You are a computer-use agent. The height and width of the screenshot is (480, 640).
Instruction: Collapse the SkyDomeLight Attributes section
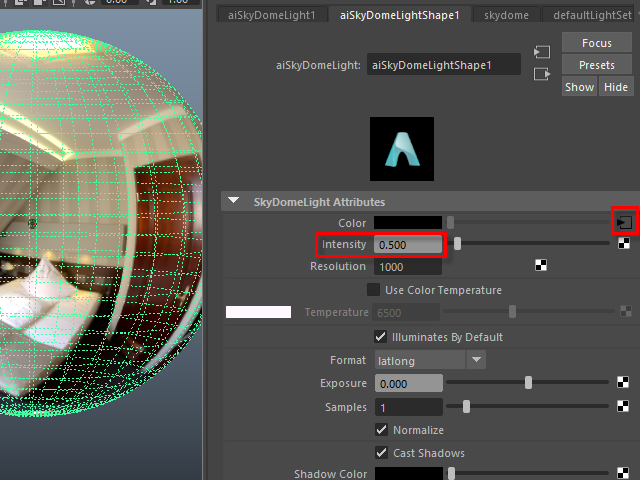234,201
